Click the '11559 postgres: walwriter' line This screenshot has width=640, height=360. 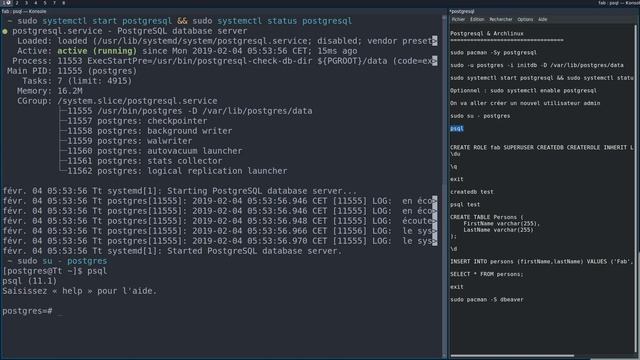[129, 141]
